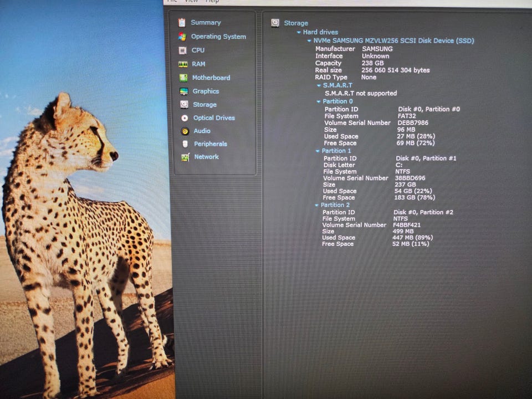The width and height of the screenshot is (532, 399).
Task: Click free space '183 GB (78%)'
Action: 415,197
